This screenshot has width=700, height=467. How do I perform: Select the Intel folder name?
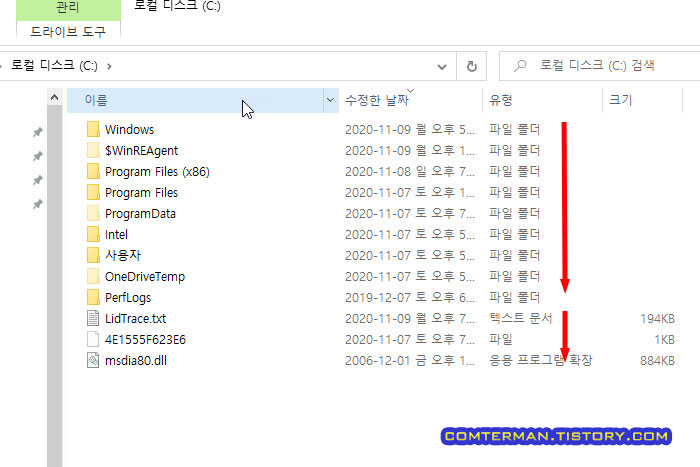point(116,234)
